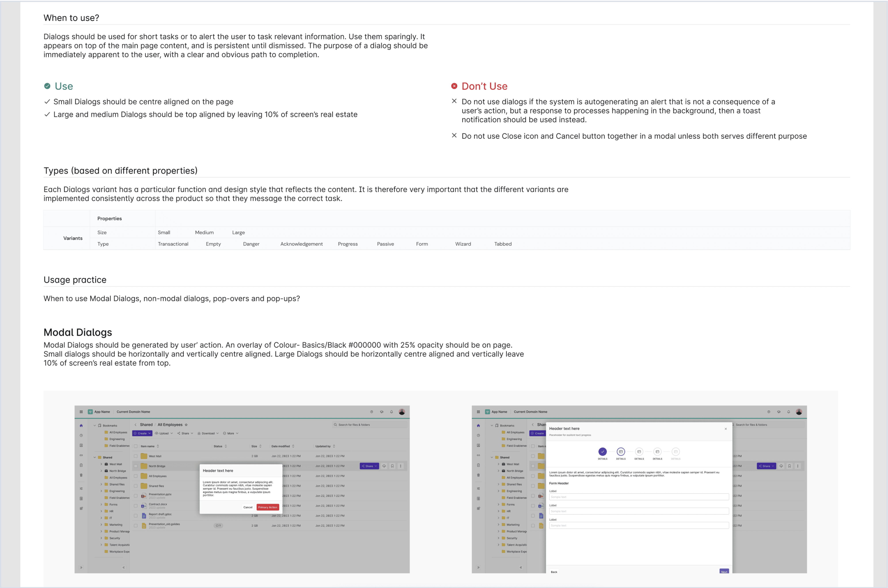Click the green Use checkmark icon
The width and height of the screenshot is (888, 588).
47,86
